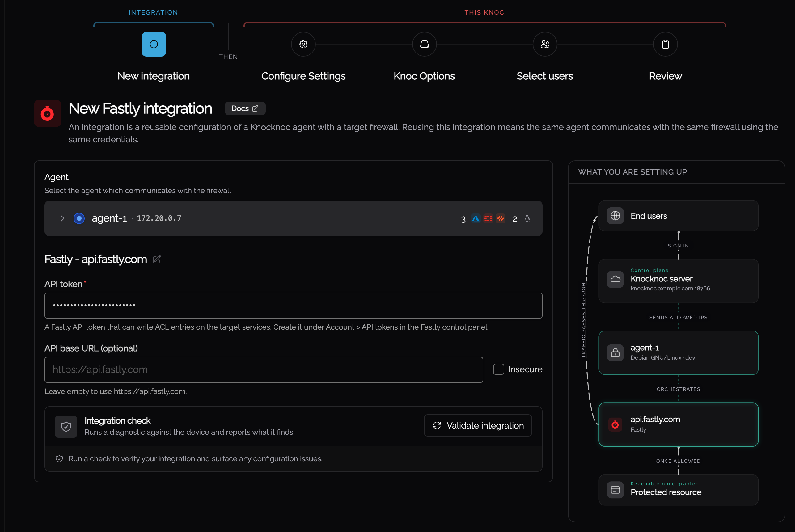The image size is (795, 532).
Task: Click the WHAT YOU ARE SETTING UP heading
Action: (x=632, y=172)
